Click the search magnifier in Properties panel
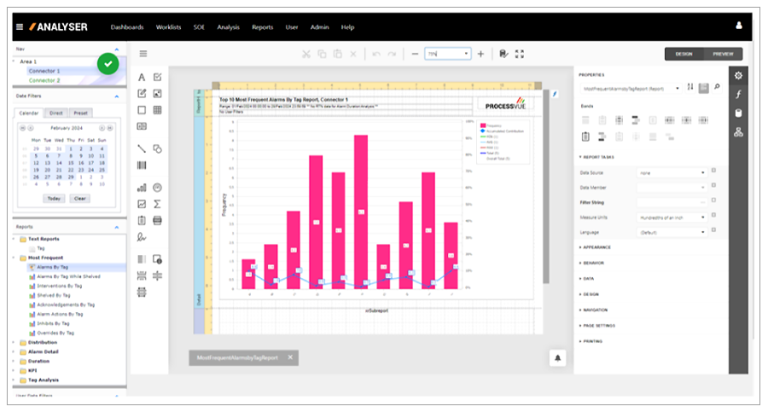Viewport: 768px width, 412px height. (717, 87)
